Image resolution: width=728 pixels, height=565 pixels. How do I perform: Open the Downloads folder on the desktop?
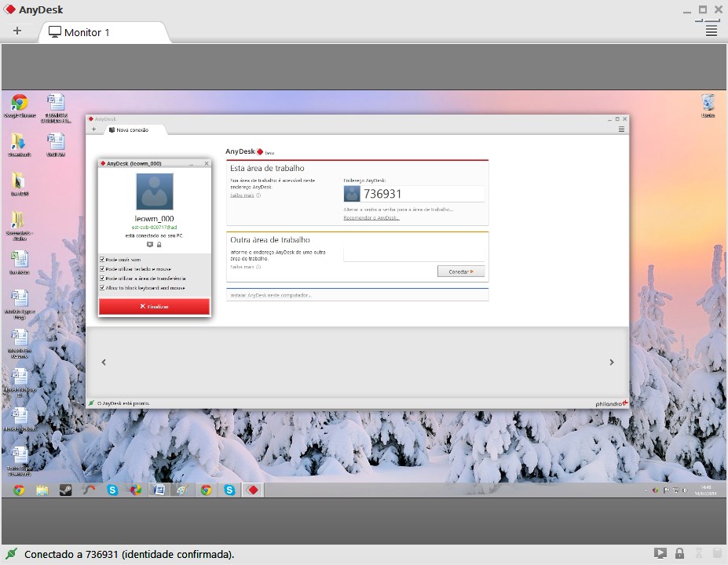19,143
